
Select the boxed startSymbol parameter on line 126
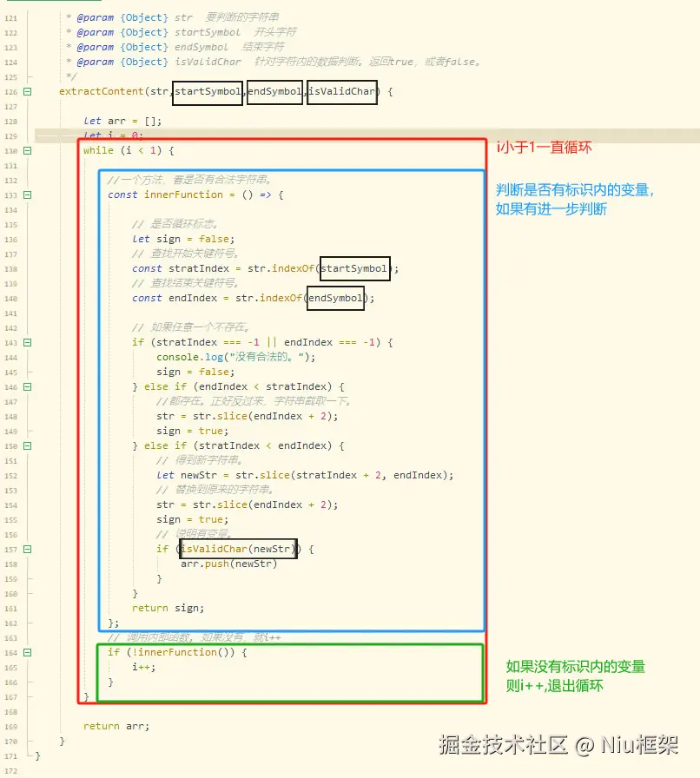tap(207, 92)
